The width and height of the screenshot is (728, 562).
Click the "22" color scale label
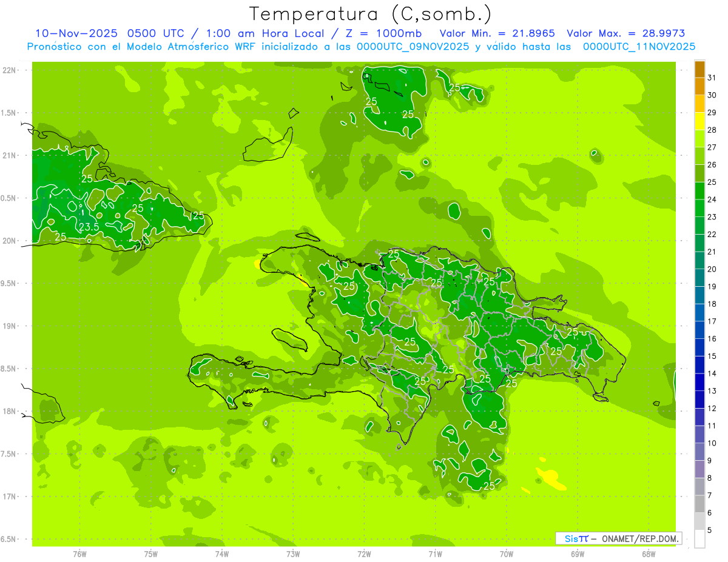tap(712, 234)
